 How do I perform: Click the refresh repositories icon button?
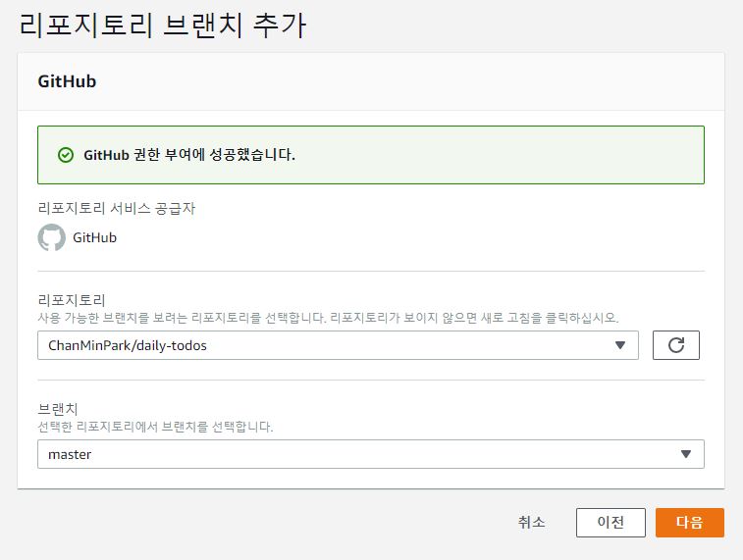pyautogui.click(x=675, y=345)
